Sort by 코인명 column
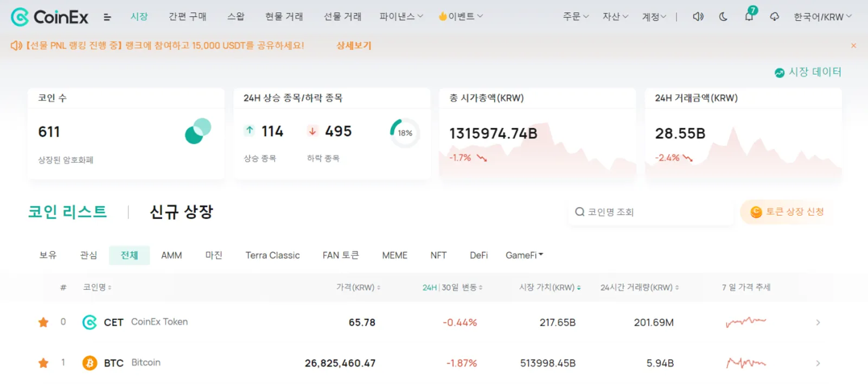 click(97, 287)
